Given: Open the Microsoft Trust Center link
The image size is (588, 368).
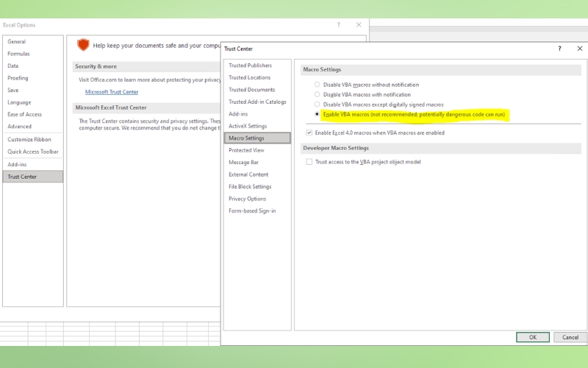Looking at the screenshot, I should (x=111, y=92).
